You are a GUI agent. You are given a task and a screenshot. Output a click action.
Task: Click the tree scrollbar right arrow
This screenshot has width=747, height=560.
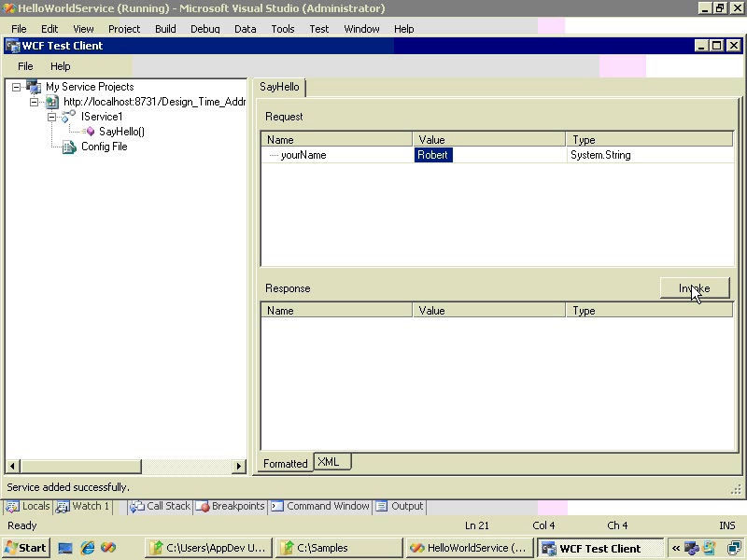click(239, 466)
